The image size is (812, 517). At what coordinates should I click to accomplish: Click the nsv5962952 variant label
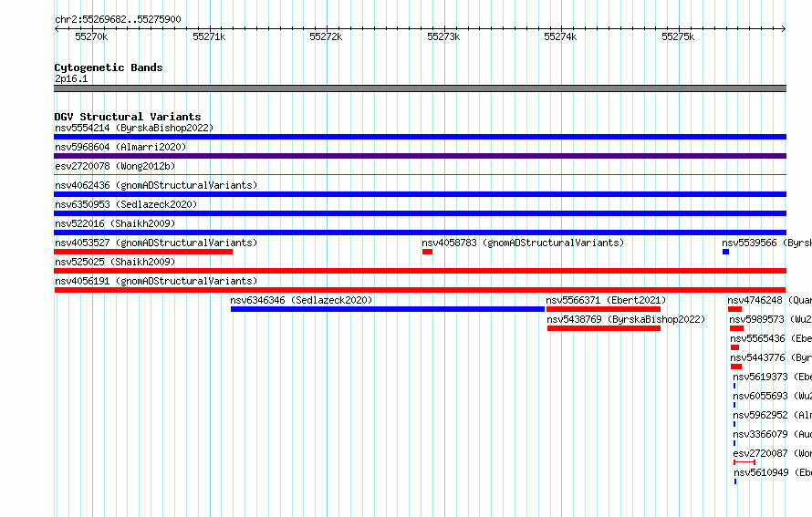pos(772,415)
